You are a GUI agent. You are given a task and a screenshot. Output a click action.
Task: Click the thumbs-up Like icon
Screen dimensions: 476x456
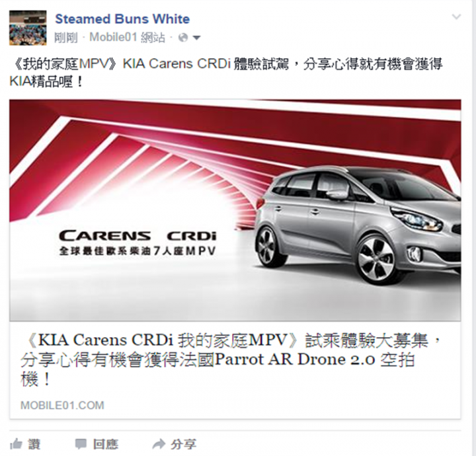[16, 444]
